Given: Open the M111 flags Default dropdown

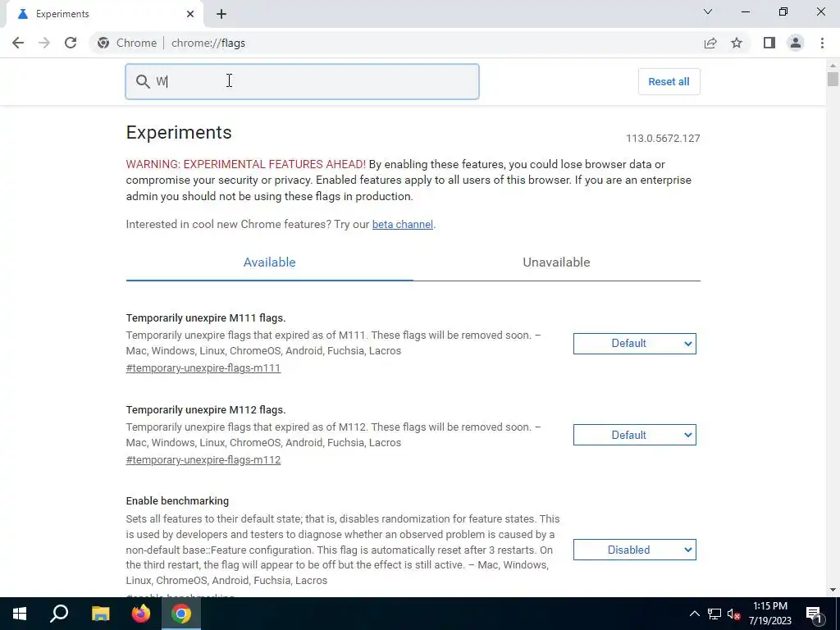Looking at the screenshot, I should (x=634, y=344).
